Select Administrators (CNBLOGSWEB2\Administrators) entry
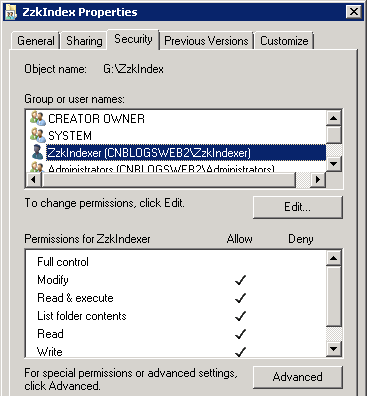 pyautogui.click(x=161, y=168)
